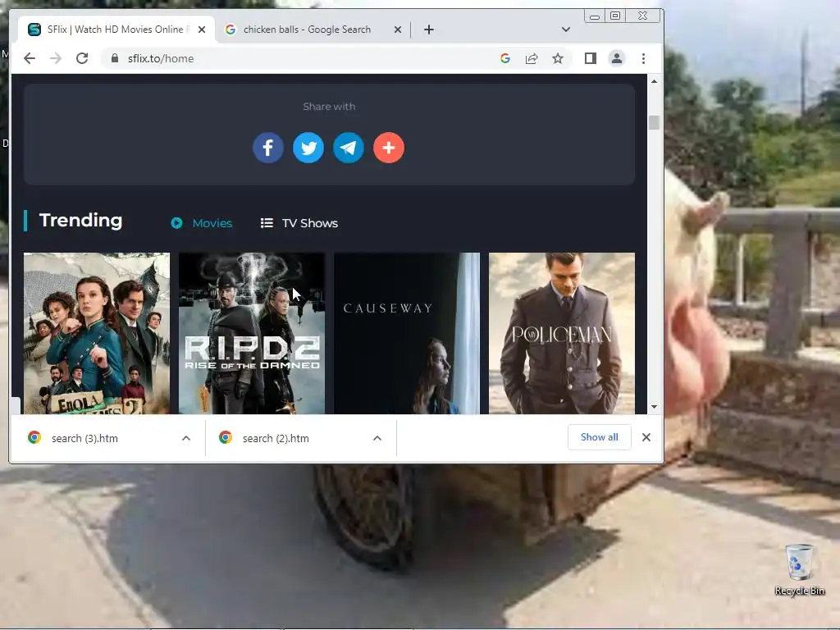
Task: Reload the sflix.to page
Action: coord(82,58)
